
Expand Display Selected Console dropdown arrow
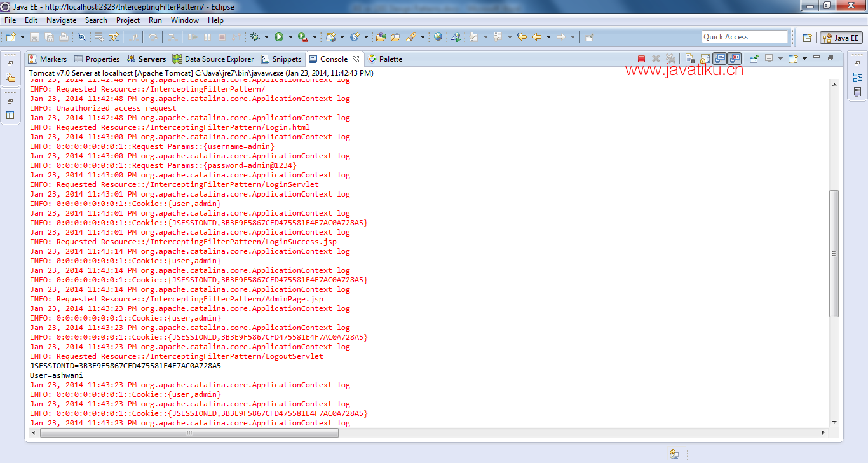(780, 59)
